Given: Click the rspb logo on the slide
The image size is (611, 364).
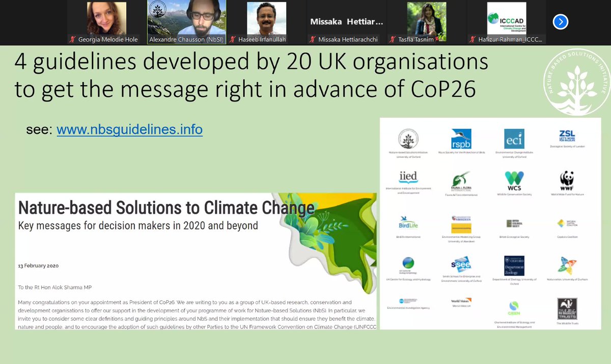Looking at the screenshot, I should click(461, 139).
